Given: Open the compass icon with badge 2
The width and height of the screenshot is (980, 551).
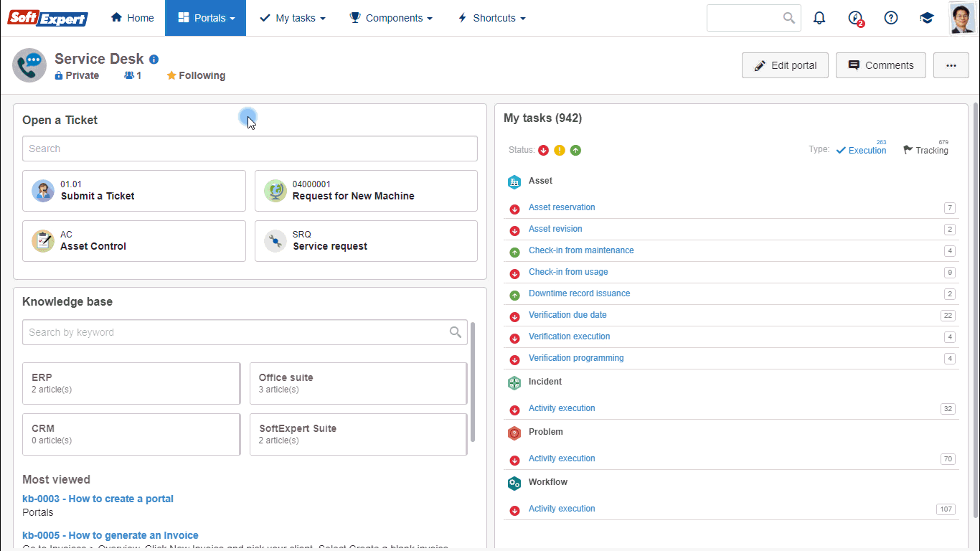Looking at the screenshot, I should tap(855, 18).
